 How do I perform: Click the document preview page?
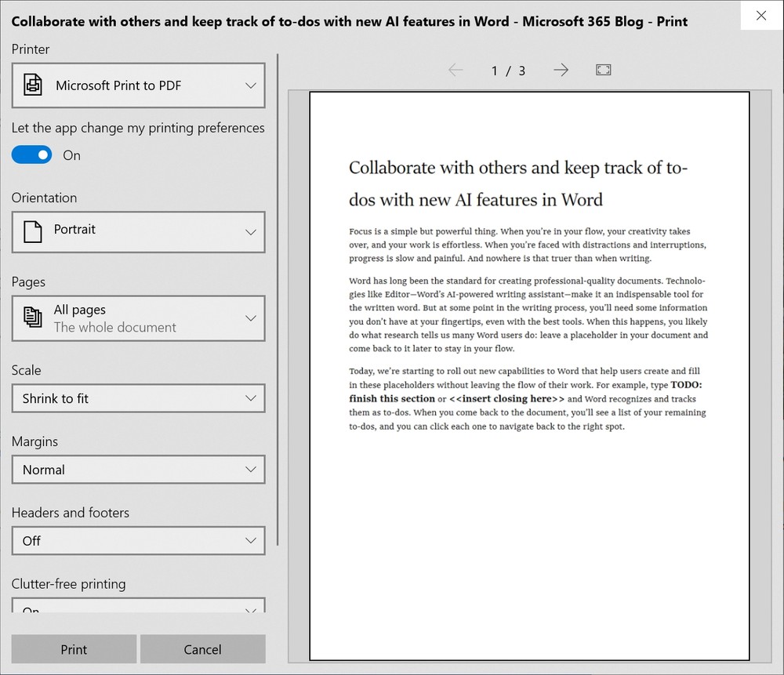[x=529, y=376]
